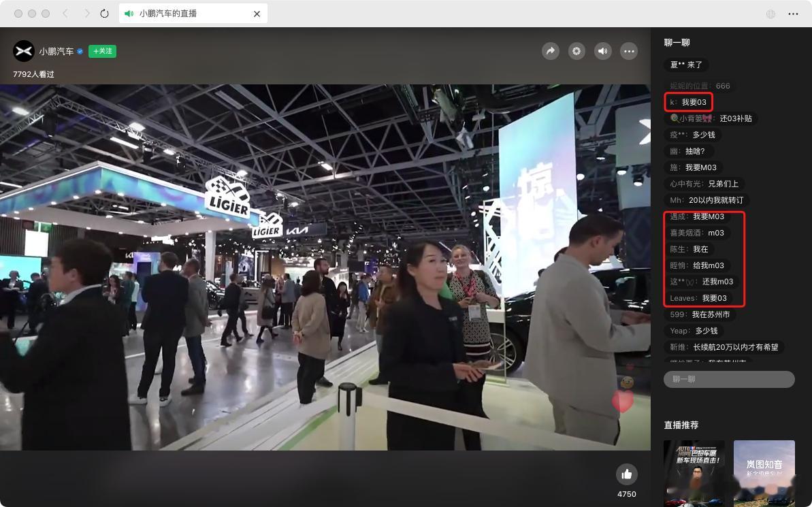Viewport: 812px width, 507px height.
Task: Mute the livestream volume icon
Action: (603, 51)
